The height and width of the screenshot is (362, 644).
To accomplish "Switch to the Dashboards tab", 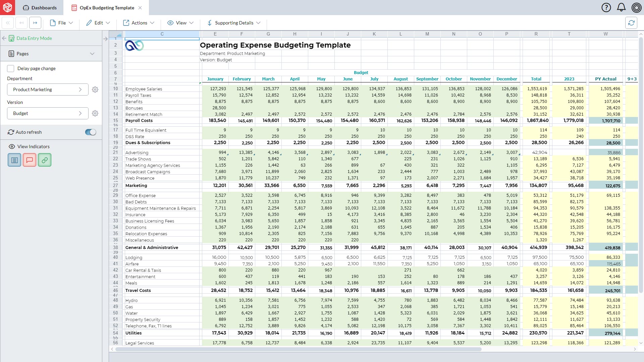I will pos(40,7).
